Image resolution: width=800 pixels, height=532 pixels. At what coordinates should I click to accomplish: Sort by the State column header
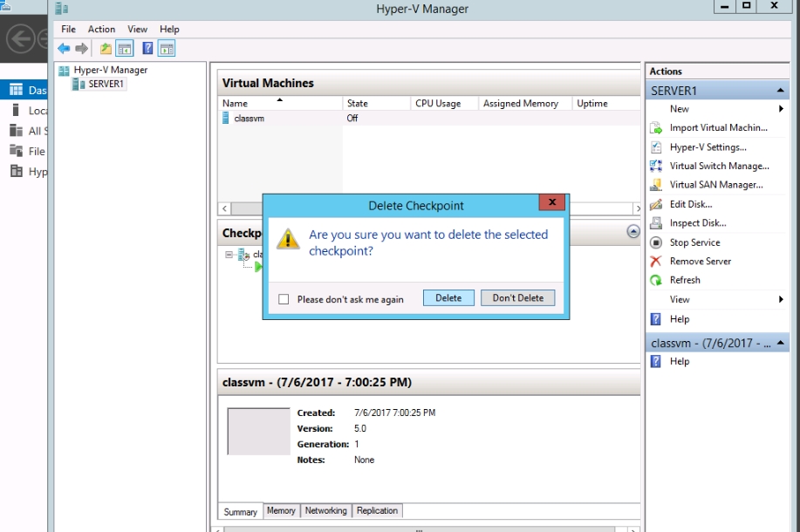point(376,103)
